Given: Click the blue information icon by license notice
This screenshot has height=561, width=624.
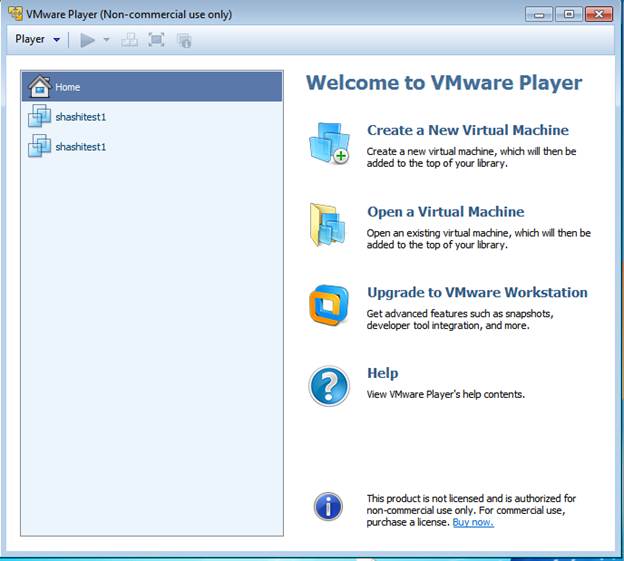Looking at the screenshot, I should (328, 506).
